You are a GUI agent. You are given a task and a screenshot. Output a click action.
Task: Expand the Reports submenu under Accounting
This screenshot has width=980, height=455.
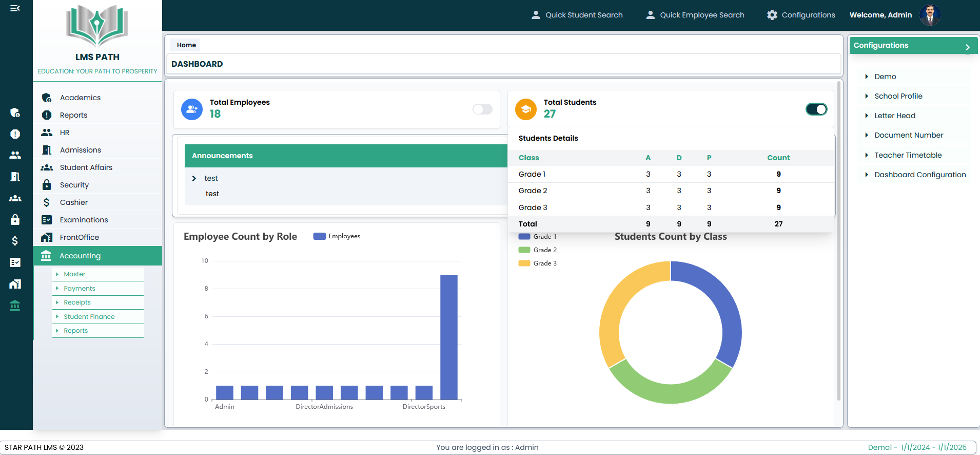point(97,331)
